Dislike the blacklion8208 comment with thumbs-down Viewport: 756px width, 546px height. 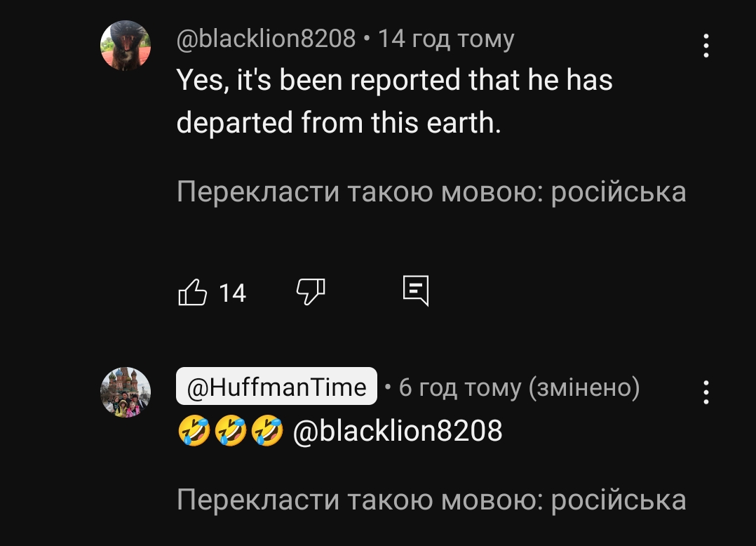pos(311,291)
